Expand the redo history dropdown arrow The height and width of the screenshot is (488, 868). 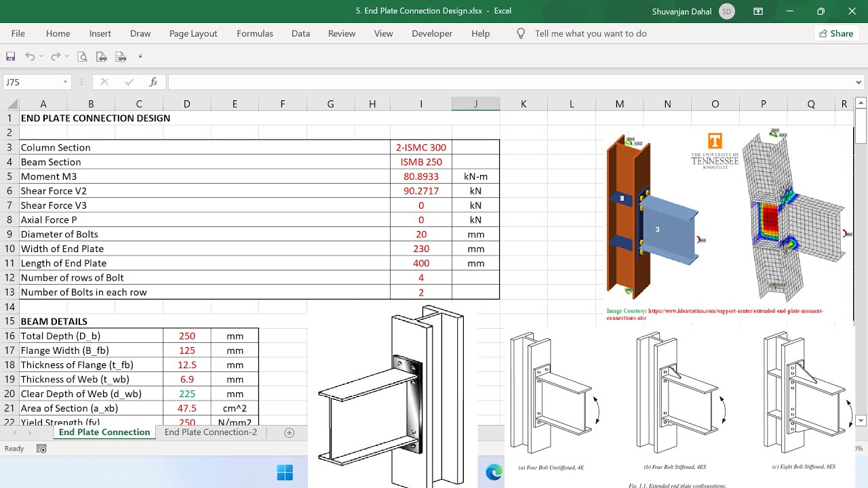click(x=67, y=57)
